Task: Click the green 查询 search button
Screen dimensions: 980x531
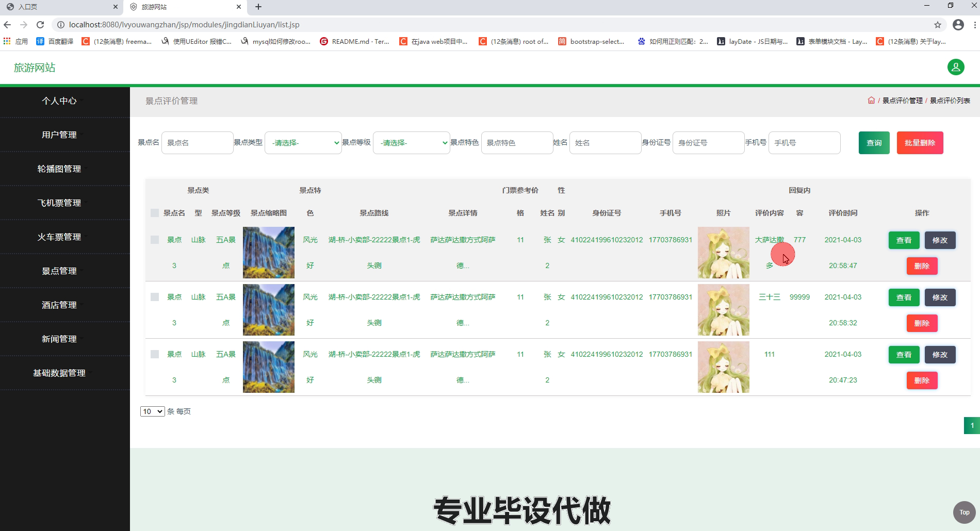Action: tap(874, 143)
